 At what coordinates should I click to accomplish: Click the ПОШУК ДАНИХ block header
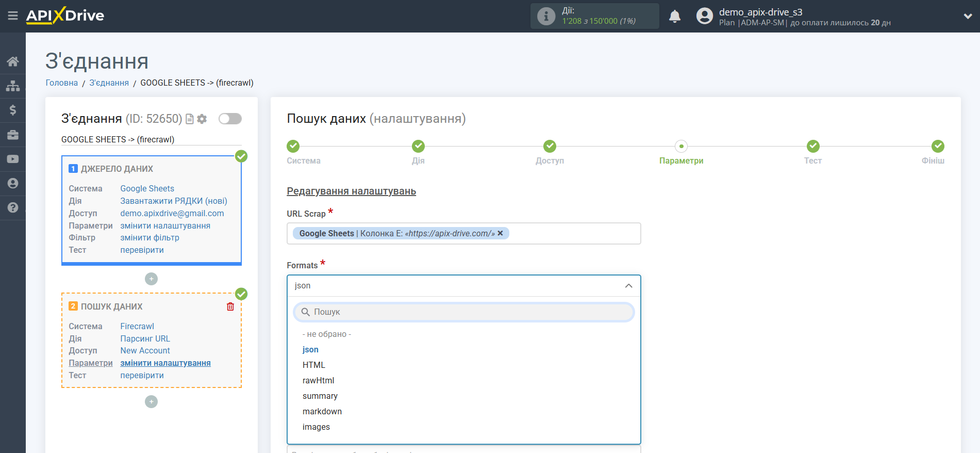point(112,306)
